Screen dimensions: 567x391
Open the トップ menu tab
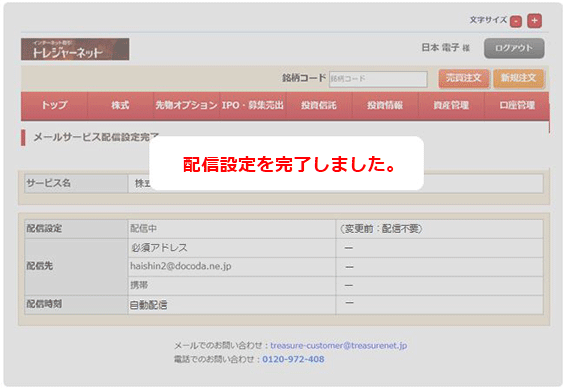point(54,105)
